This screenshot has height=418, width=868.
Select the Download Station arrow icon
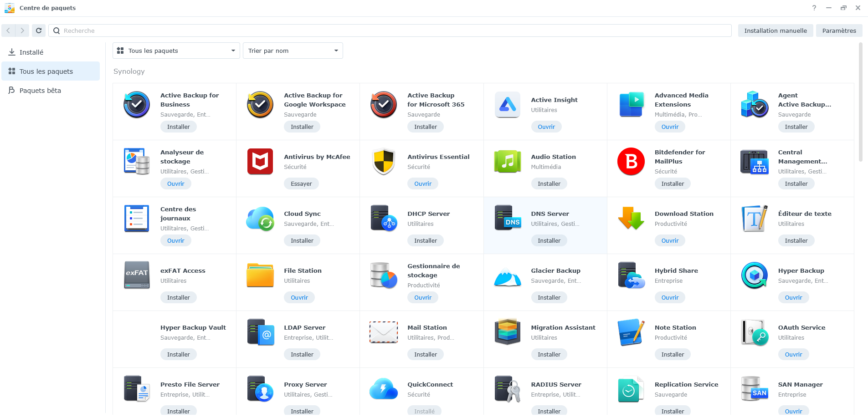pyautogui.click(x=631, y=219)
